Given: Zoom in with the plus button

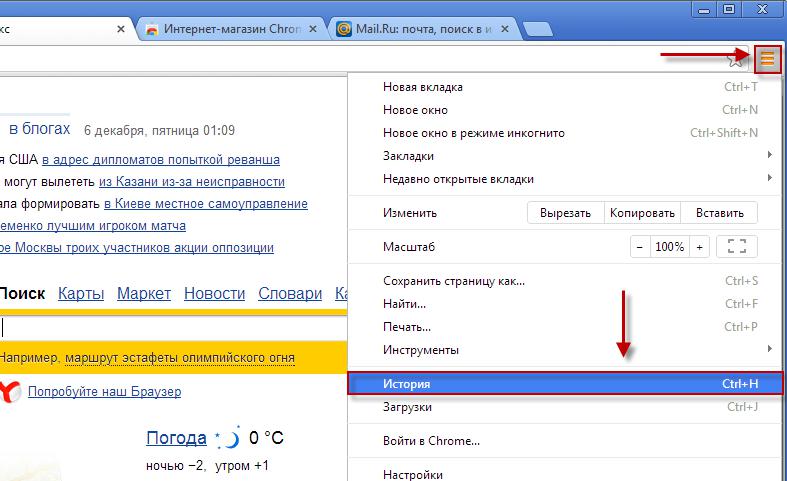Looking at the screenshot, I should click(x=699, y=247).
